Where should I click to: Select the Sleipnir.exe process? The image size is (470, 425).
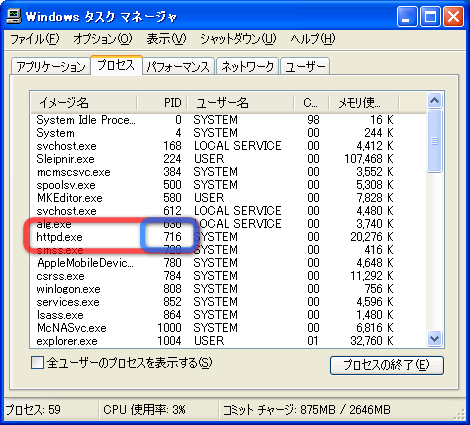click(228, 159)
